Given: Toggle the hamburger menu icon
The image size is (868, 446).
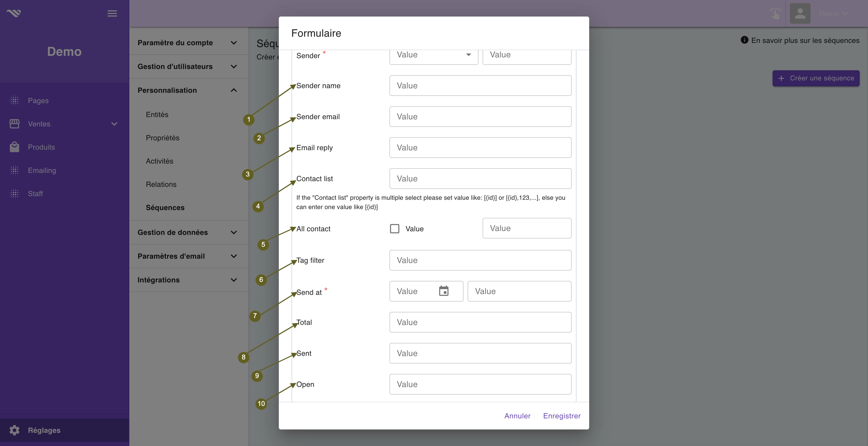Looking at the screenshot, I should coord(112,13).
